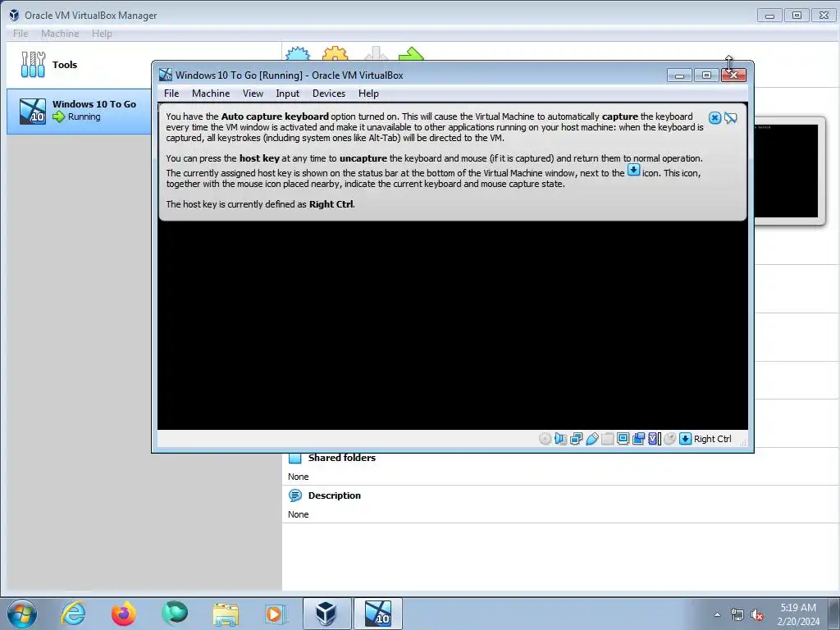Click the mouse integration status icon
The image size is (840, 630).
click(669, 439)
